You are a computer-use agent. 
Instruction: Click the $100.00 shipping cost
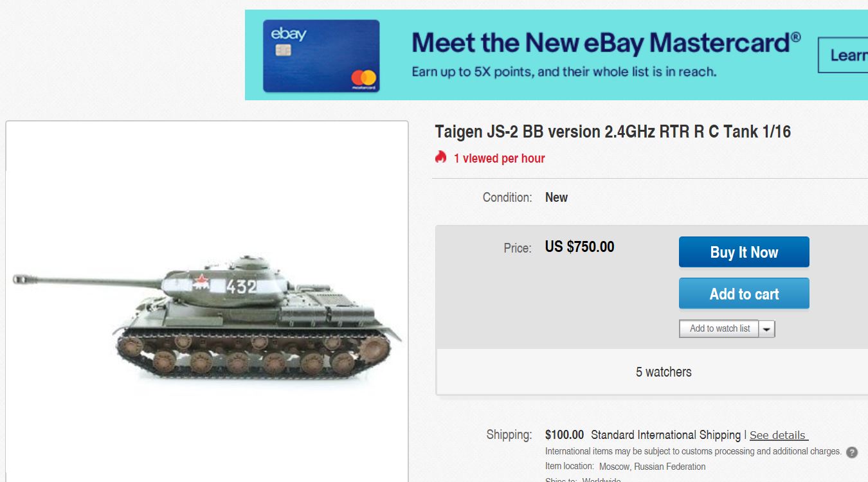tap(564, 435)
